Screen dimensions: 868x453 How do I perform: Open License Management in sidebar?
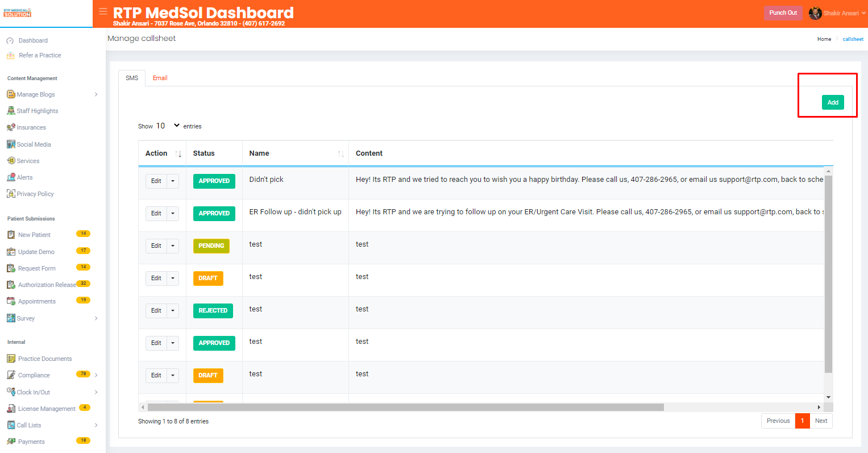47,409
